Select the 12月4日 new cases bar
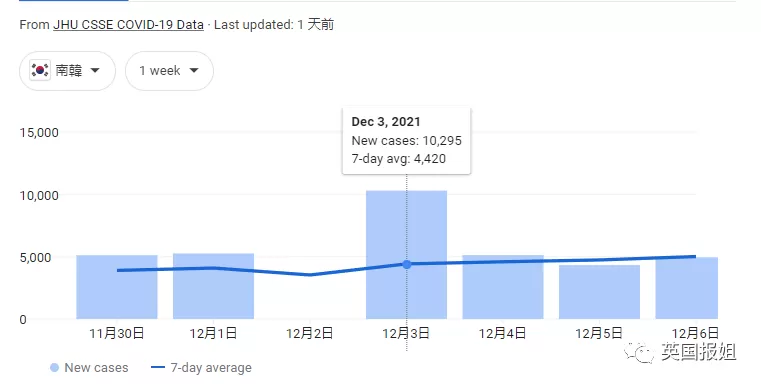The height and width of the screenshot is (385, 761). click(503, 287)
